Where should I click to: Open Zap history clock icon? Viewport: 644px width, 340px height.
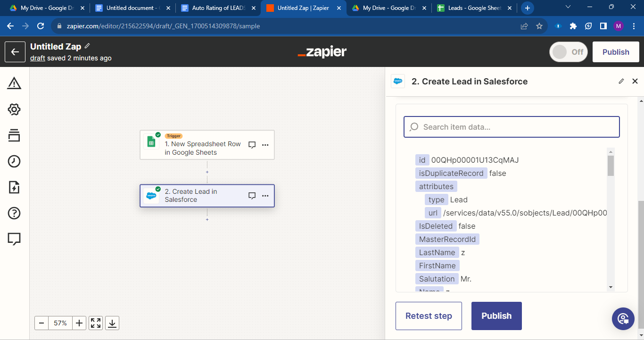(x=14, y=161)
